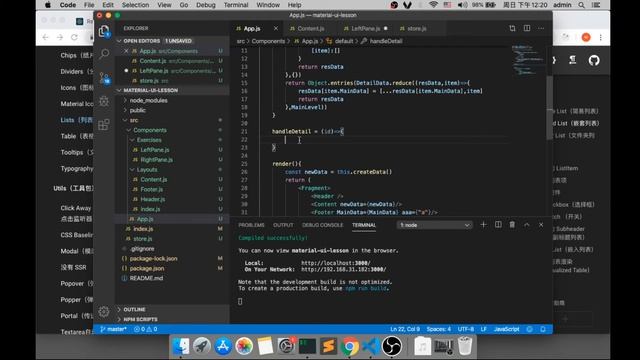Click 'handleDetail' in the breadcrumb

point(386,41)
